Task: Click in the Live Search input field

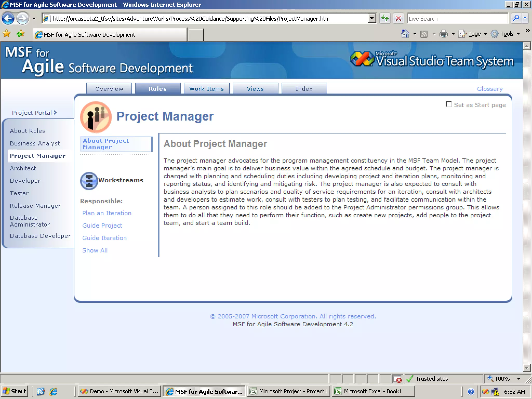Action: click(457, 19)
